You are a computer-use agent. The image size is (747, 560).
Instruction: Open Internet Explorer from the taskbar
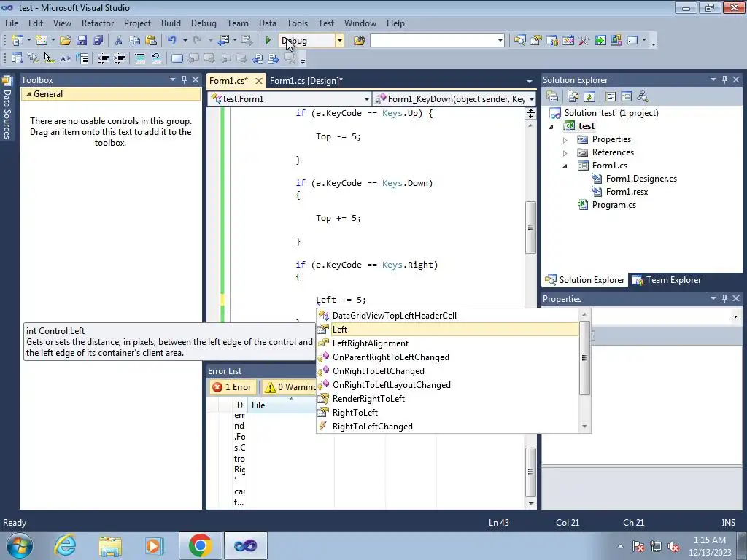tap(64, 545)
